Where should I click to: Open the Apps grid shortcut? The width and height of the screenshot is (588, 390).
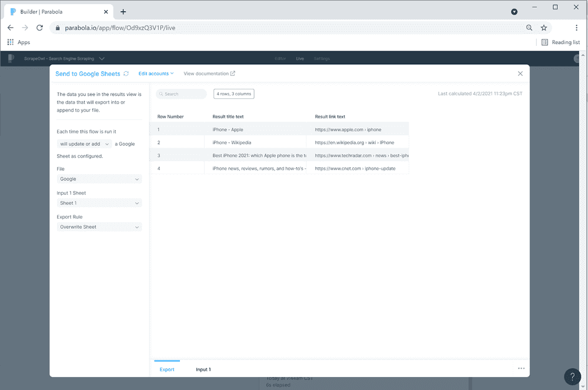coord(19,42)
